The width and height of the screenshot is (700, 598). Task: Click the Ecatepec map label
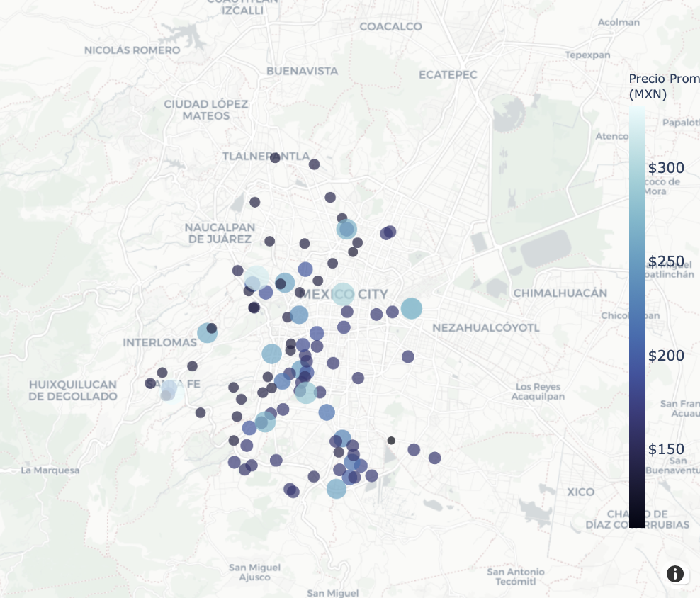pos(448,74)
